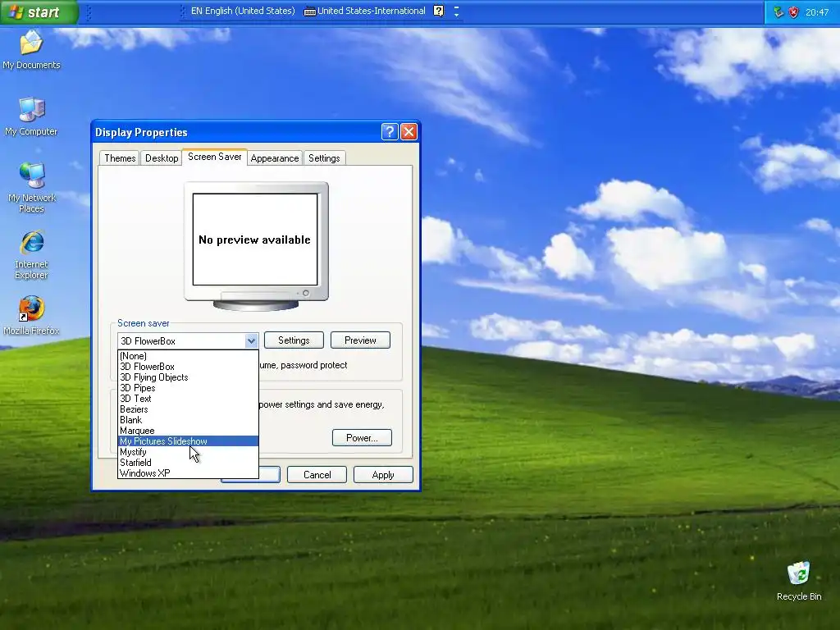Switch to the Appearance tab

coord(274,158)
